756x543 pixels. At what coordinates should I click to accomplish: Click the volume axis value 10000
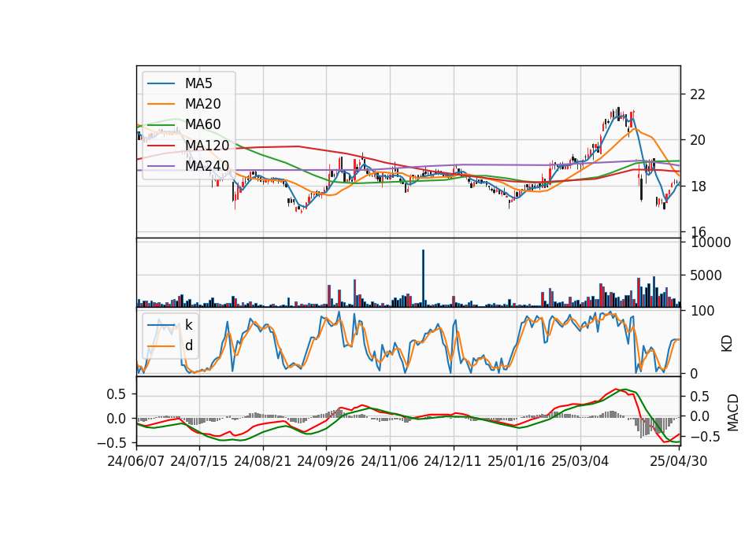pos(710,242)
